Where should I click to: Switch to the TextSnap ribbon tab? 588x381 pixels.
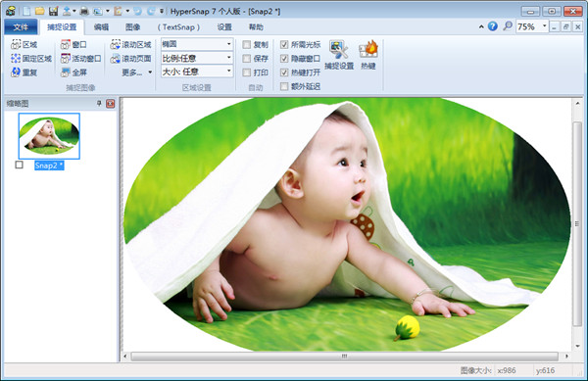click(178, 27)
